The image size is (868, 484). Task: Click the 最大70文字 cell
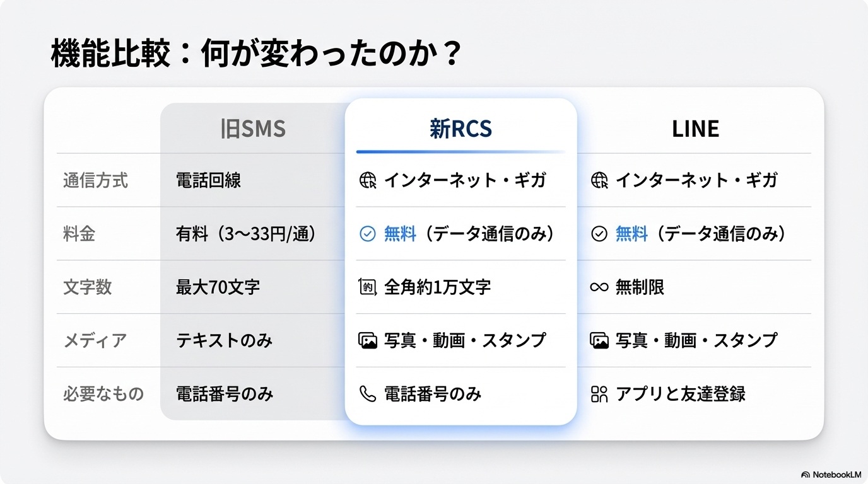click(x=218, y=287)
